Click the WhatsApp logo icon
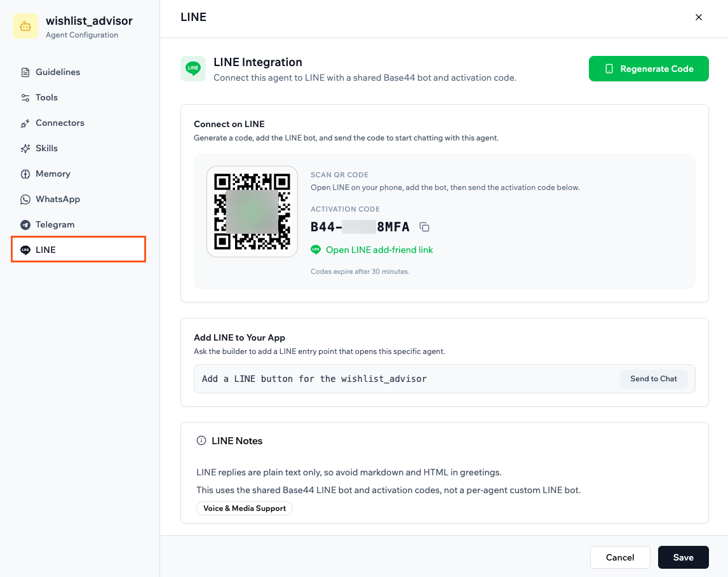 (25, 200)
